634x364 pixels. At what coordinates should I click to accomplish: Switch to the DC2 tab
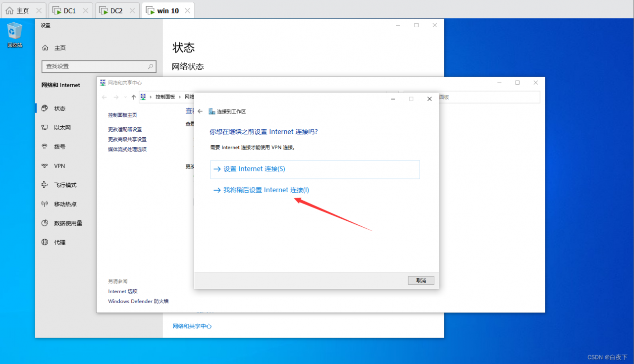click(x=116, y=10)
